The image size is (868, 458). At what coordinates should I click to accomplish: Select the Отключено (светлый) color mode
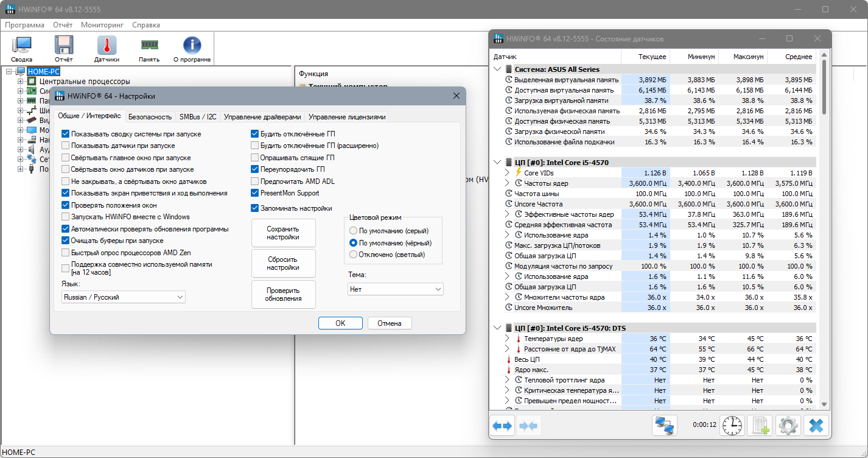(353, 254)
